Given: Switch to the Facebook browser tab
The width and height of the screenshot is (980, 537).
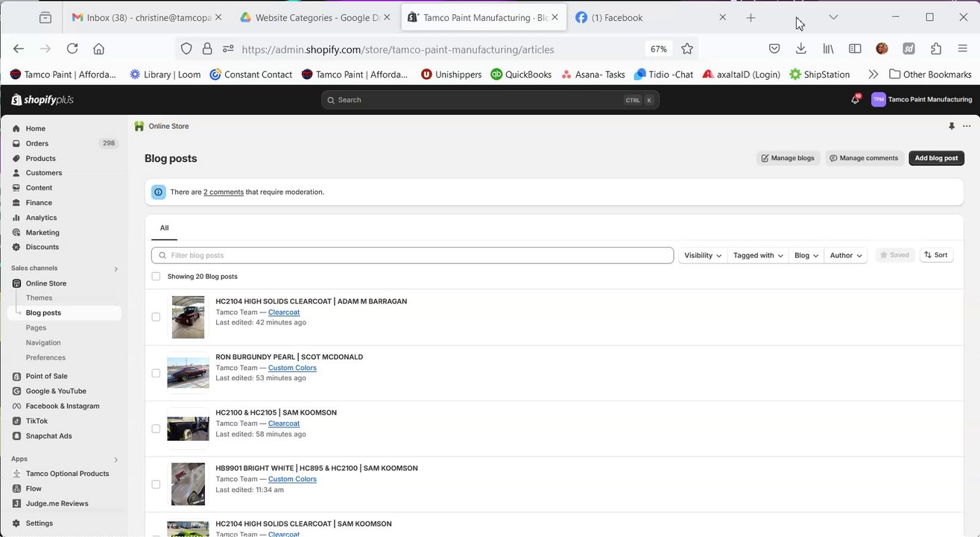Looking at the screenshot, I should click(x=651, y=17).
